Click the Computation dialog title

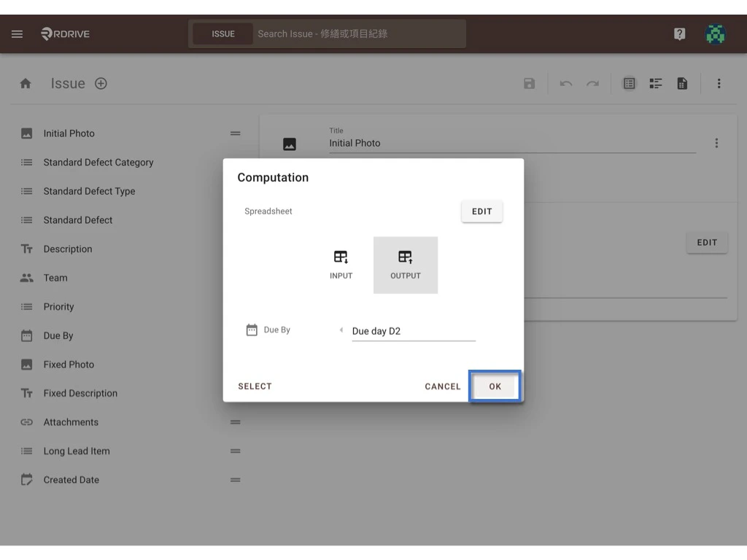273,178
